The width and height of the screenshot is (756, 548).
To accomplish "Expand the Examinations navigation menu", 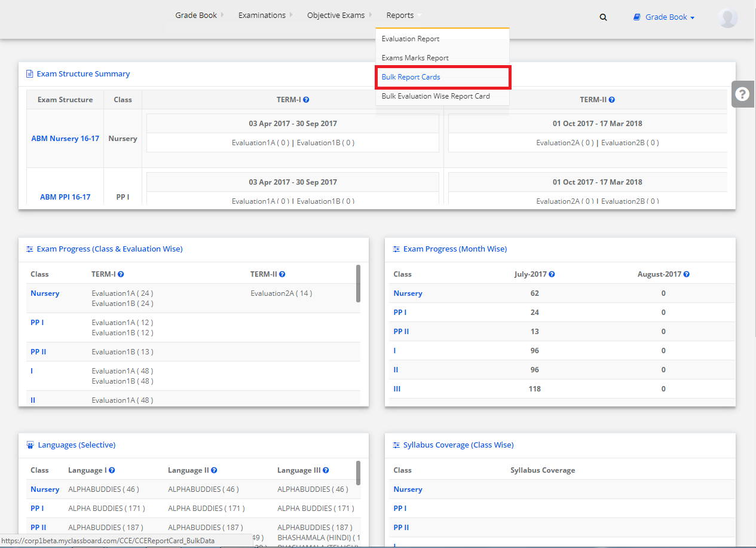I will [265, 16].
